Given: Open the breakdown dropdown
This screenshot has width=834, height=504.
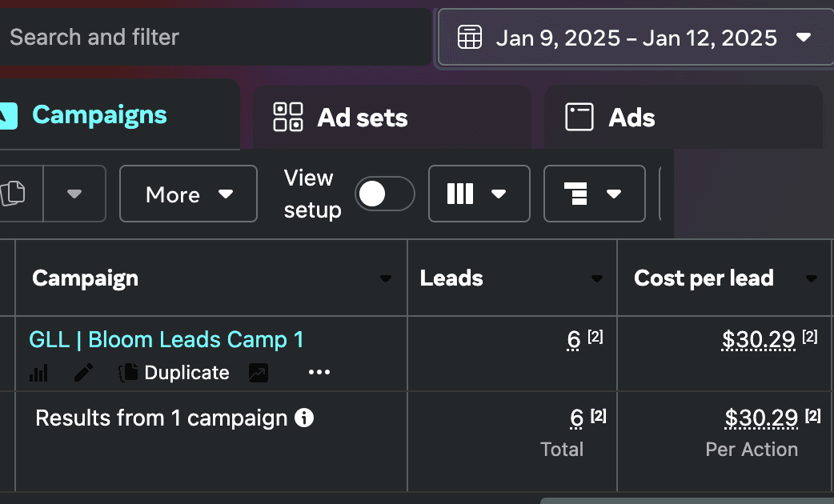Looking at the screenshot, I should point(594,194).
